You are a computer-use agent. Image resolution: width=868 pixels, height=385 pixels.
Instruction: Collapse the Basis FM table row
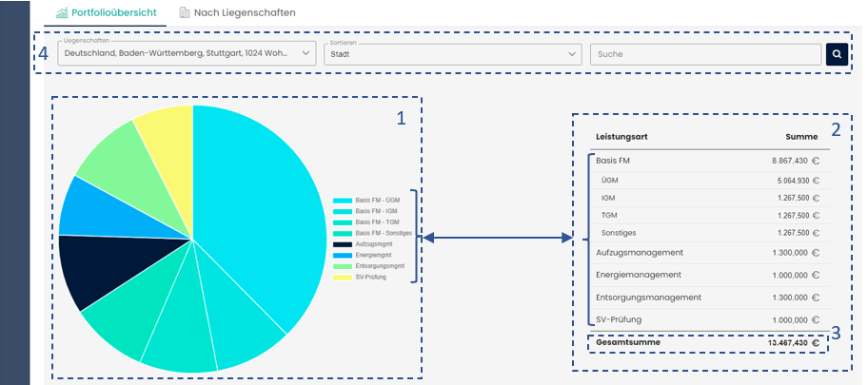coord(613,161)
